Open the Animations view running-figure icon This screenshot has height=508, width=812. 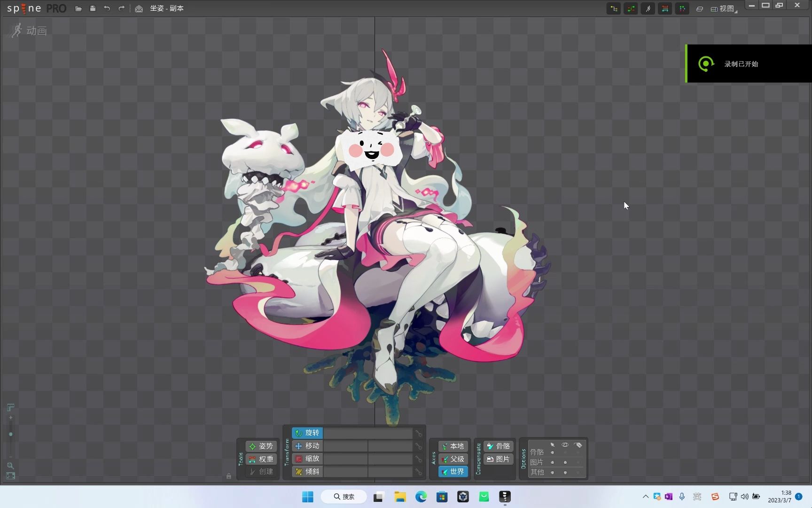coord(648,8)
